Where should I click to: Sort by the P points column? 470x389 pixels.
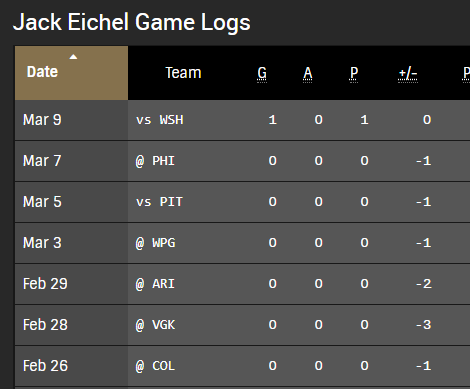[x=354, y=73]
